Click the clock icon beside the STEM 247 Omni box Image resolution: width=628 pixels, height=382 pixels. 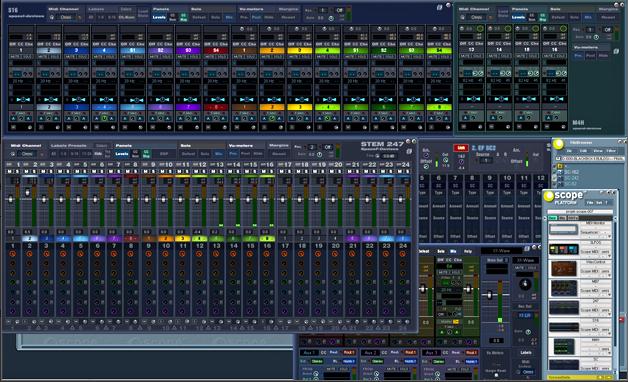[x=12, y=154]
